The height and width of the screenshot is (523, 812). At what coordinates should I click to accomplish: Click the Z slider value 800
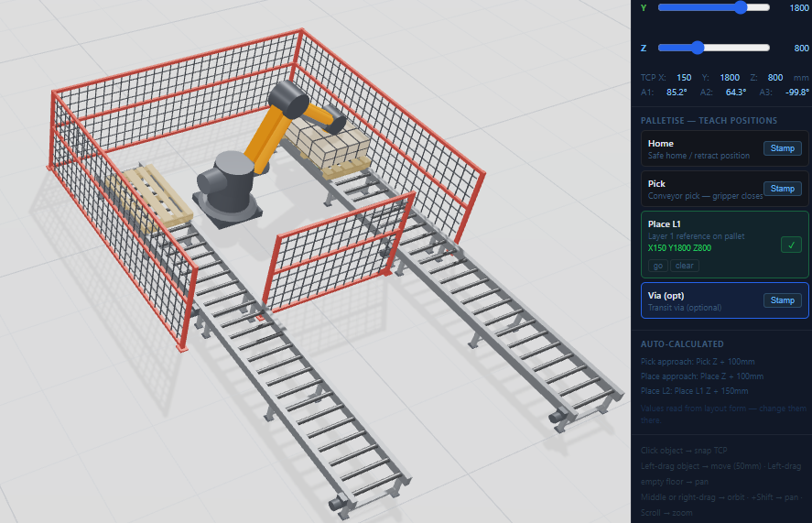(x=801, y=49)
